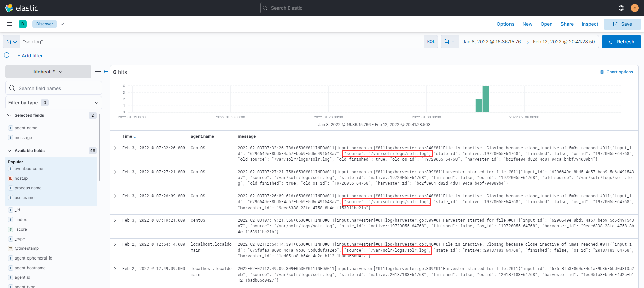
Task: Click the Discover breadcrumb tab
Action: pyautogui.click(x=45, y=24)
